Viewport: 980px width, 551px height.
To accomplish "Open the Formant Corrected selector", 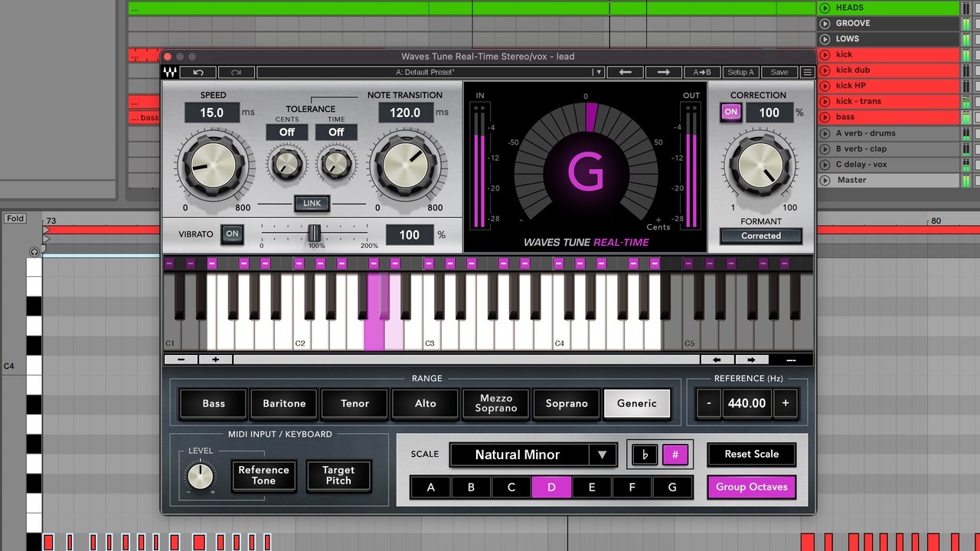I will [x=760, y=236].
